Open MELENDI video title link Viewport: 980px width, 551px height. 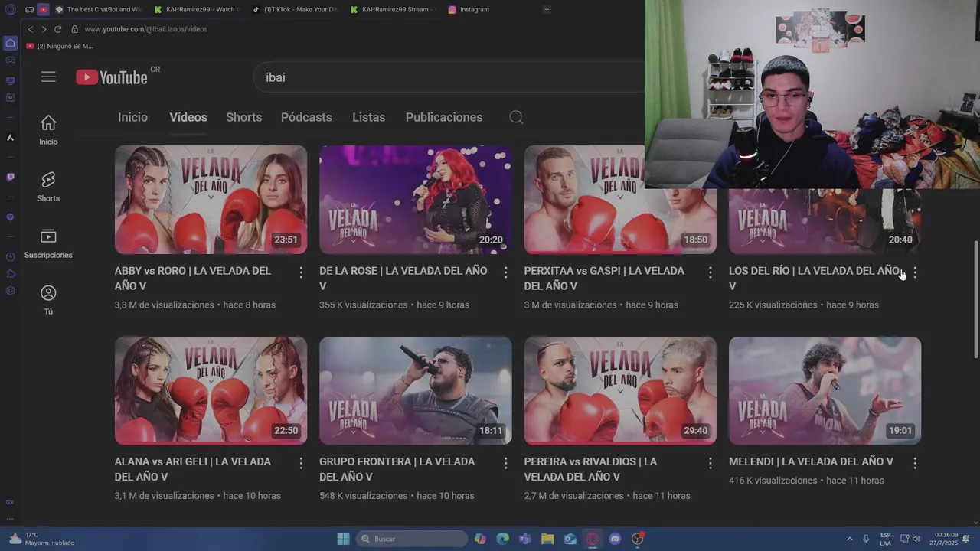tap(811, 461)
